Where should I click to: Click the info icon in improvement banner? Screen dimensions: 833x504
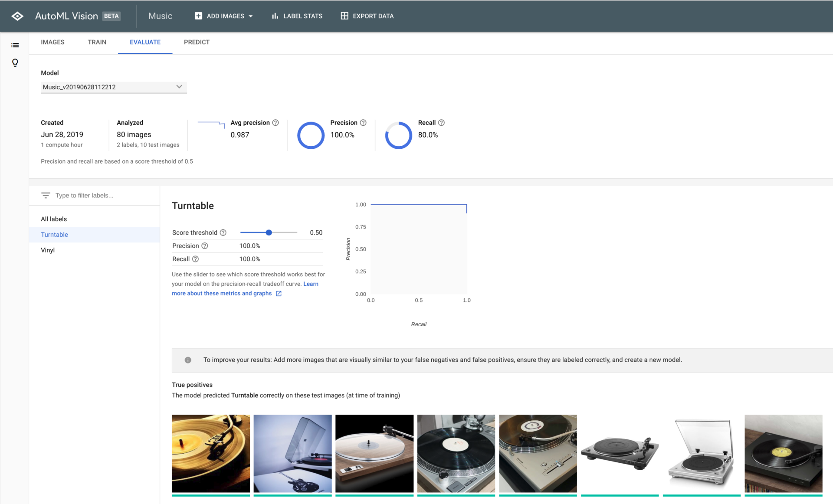point(188,360)
